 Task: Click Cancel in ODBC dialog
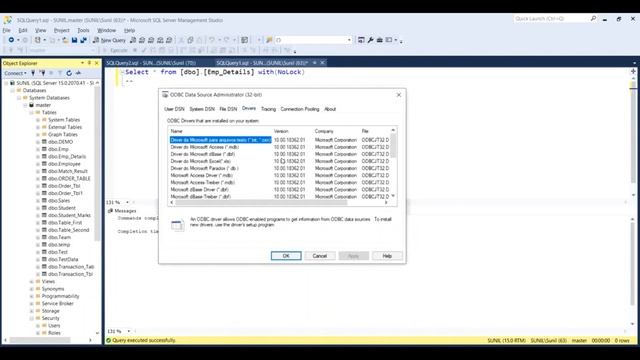tap(320, 256)
